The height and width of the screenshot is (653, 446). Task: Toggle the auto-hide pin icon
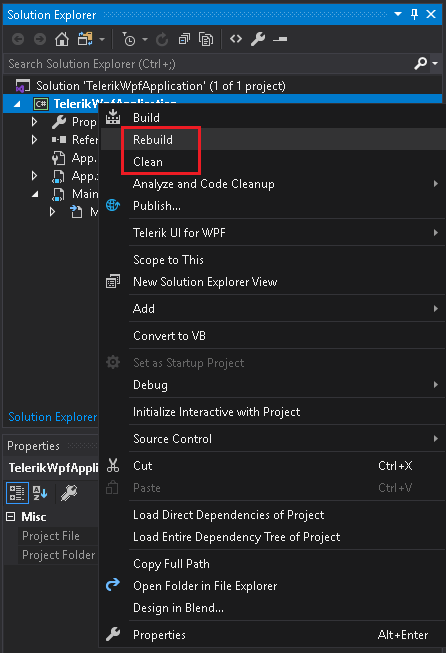[414, 14]
